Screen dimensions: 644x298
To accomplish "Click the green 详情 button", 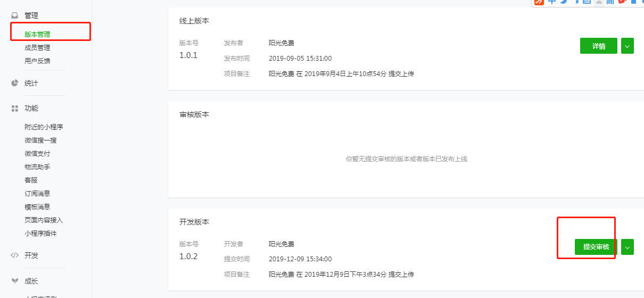I will [x=599, y=46].
